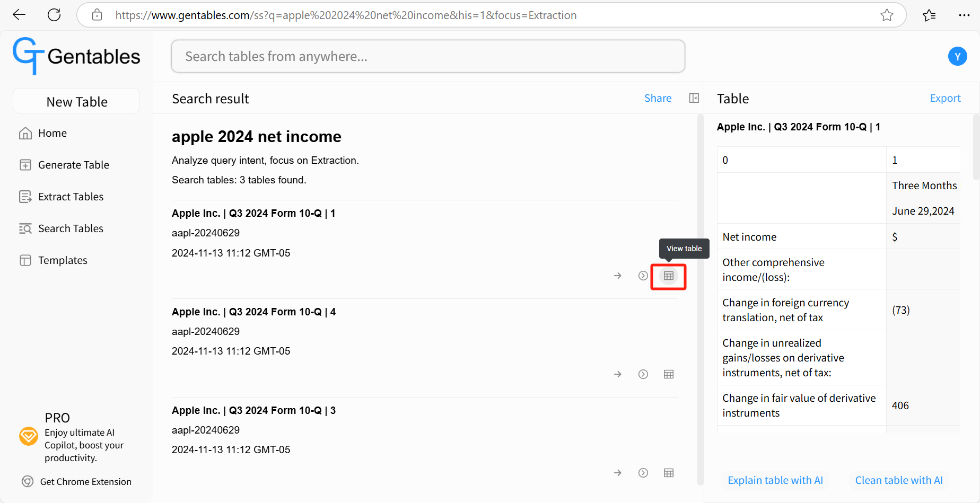Click the browser address bar URL
The image size is (980, 503).
coord(346,15)
